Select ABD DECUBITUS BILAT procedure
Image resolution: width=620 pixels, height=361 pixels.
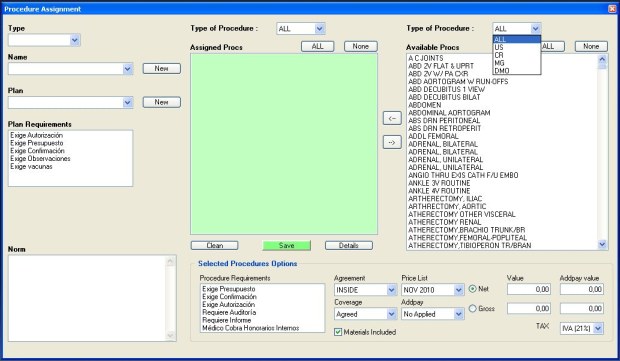point(444,97)
